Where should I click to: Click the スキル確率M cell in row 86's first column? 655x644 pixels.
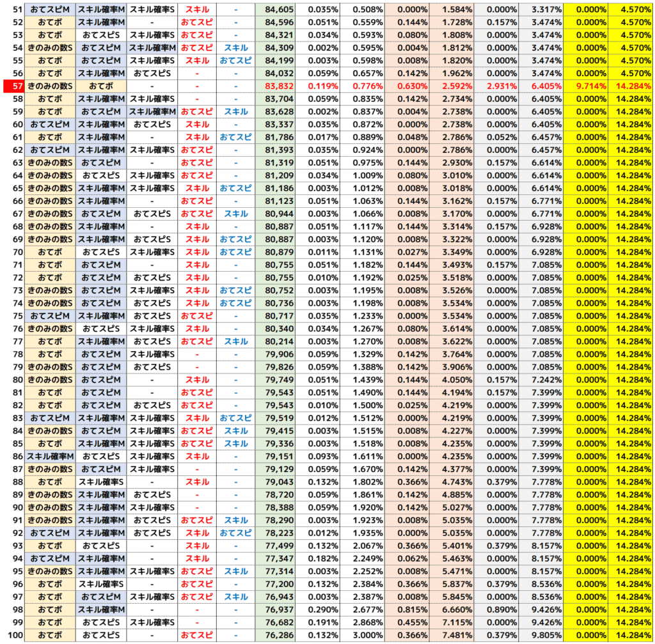(x=50, y=456)
